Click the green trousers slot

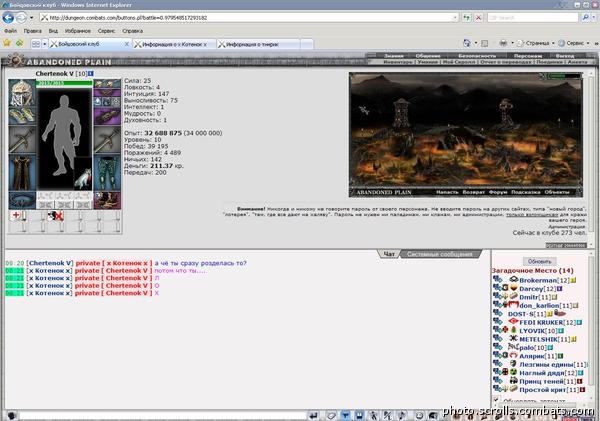point(107,172)
